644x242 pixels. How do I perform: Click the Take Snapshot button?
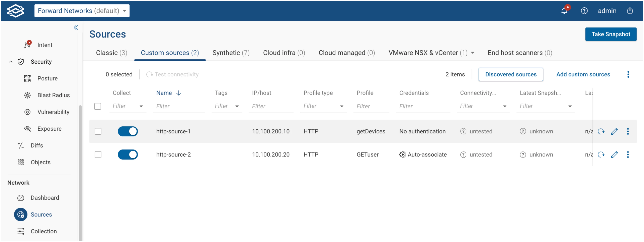(611, 34)
